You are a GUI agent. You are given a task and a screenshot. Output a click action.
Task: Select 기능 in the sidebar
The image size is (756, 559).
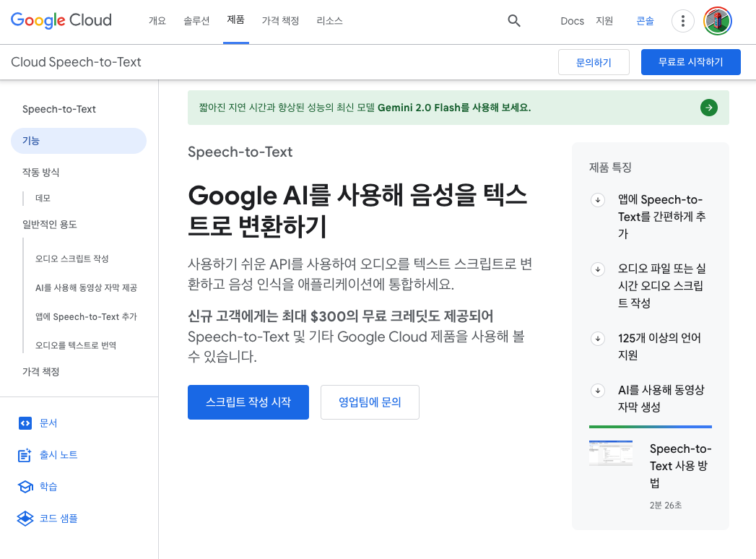point(79,141)
